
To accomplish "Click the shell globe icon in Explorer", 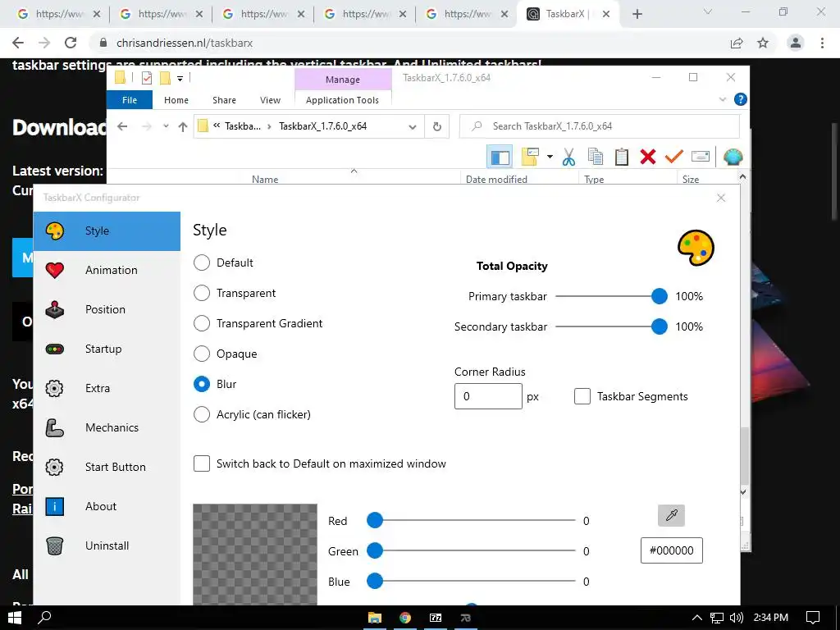I will pos(733,157).
